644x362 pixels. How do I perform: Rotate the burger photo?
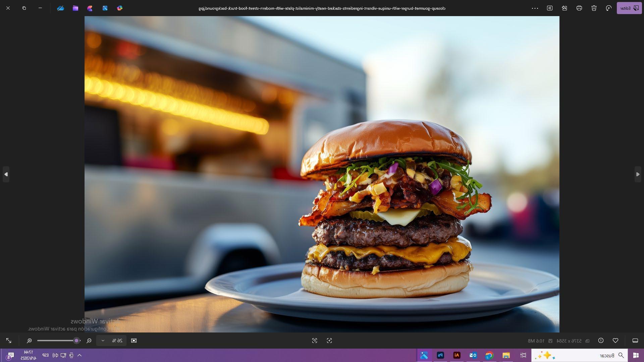click(608, 8)
